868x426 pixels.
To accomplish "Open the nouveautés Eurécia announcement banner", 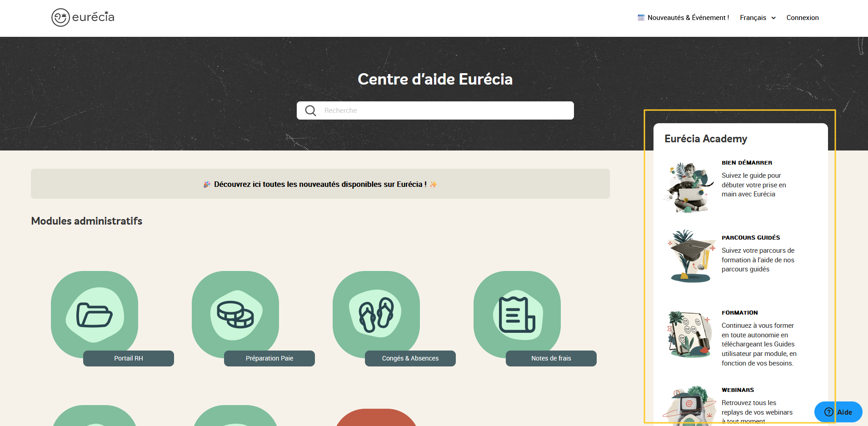I will point(320,184).
